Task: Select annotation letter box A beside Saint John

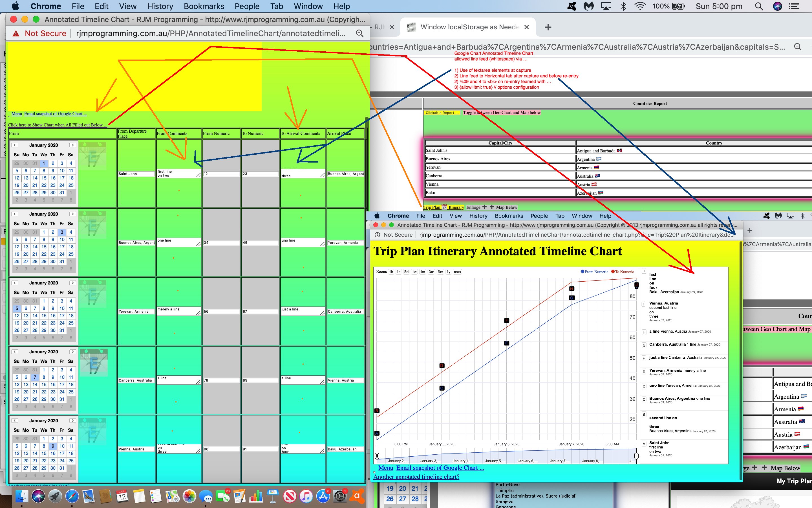Action: point(644,443)
